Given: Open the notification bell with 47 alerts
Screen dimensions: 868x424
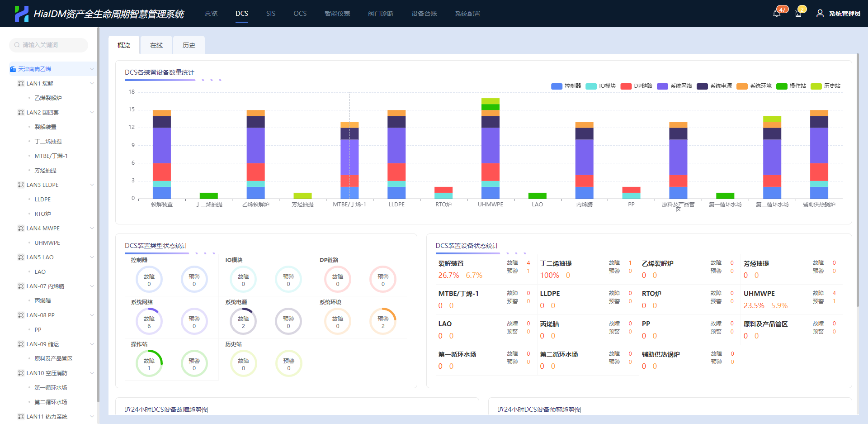Looking at the screenshot, I should (x=777, y=14).
